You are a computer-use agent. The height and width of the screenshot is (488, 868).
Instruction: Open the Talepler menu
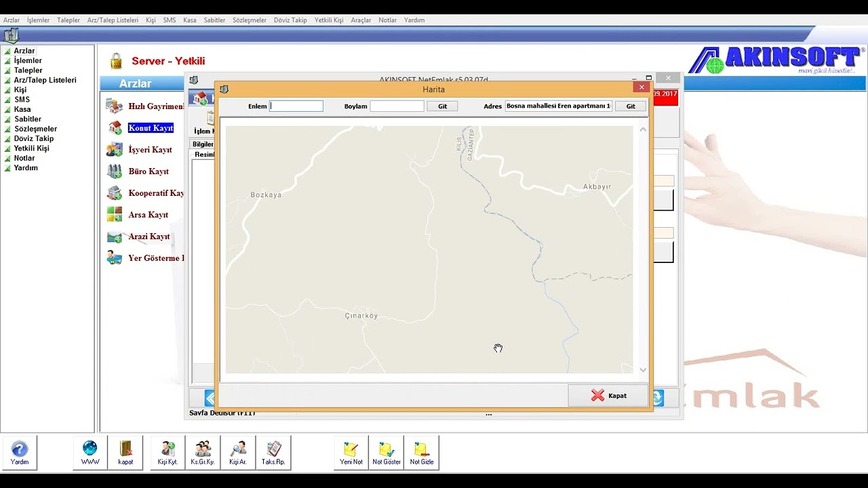click(68, 20)
